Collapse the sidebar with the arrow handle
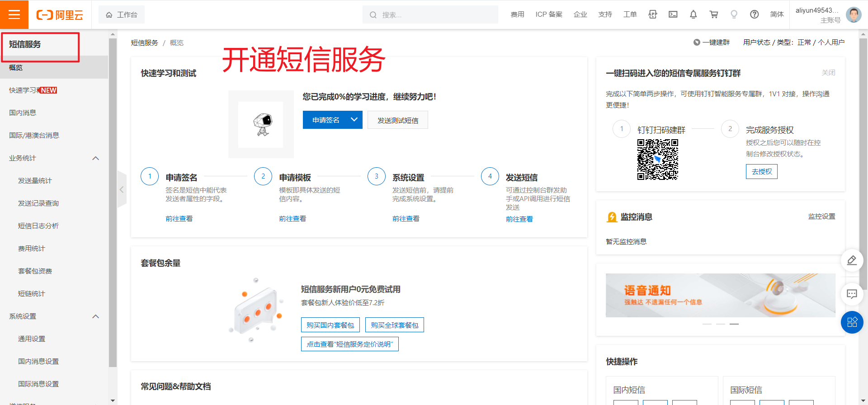Image resolution: width=868 pixels, height=405 pixels. point(121,190)
